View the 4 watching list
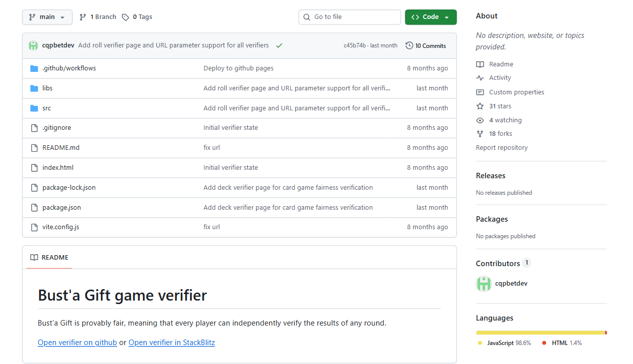This screenshot has height=364, width=633. click(505, 120)
